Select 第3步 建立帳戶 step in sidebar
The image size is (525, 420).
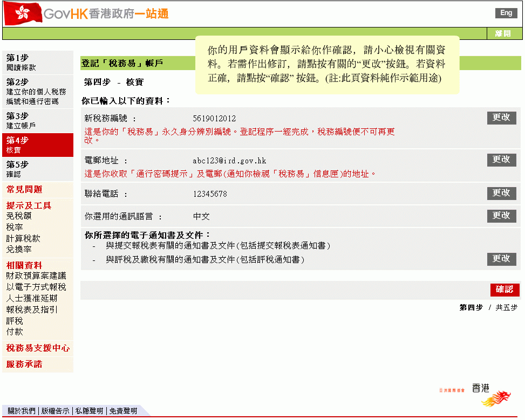[22, 121]
